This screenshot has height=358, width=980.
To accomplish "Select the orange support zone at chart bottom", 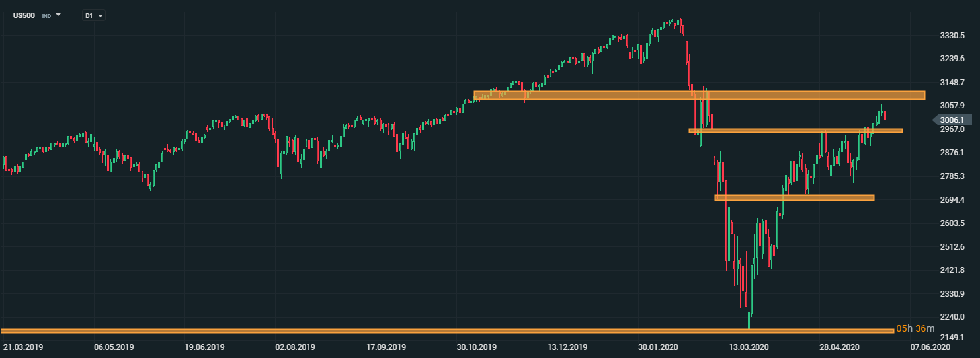I will pyautogui.click(x=448, y=330).
